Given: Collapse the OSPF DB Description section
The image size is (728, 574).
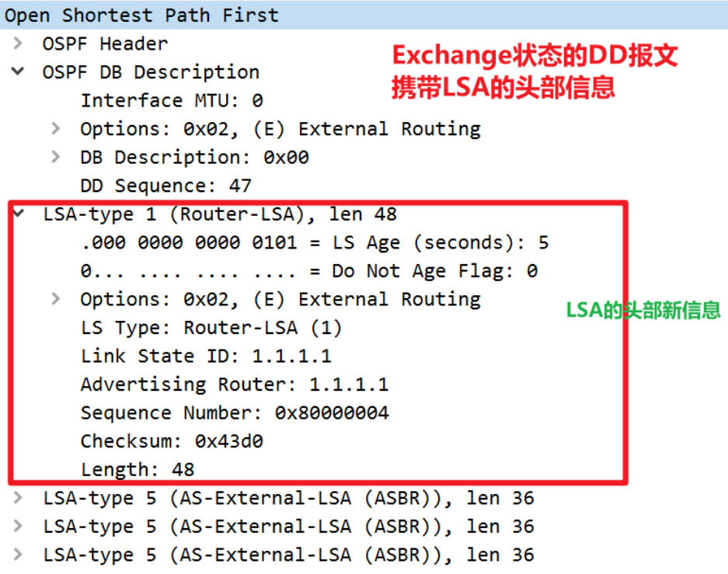Looking at the screenshot, I should 18,72.
